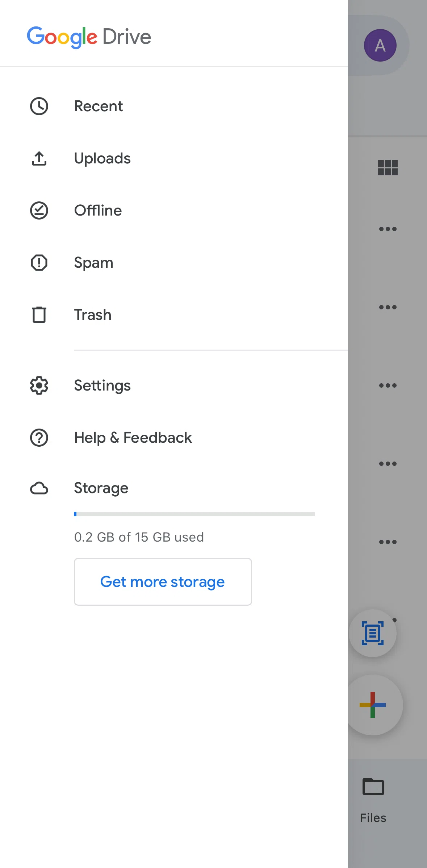Screen dimensions: 427x868
Task: View Trash from the drawer
Action: click(x=174, y=315)
